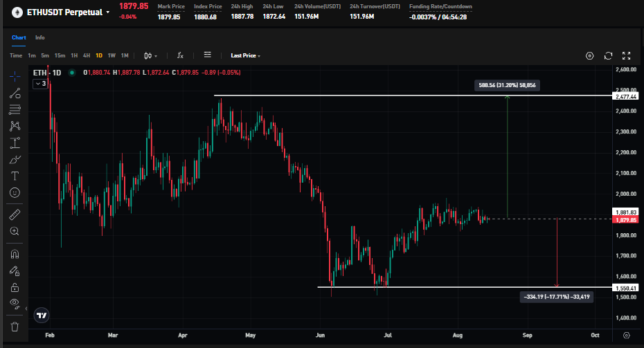Screen dimensions: 644x348
Task: Open indicators fx menu
Action: (x=180, y=55)
